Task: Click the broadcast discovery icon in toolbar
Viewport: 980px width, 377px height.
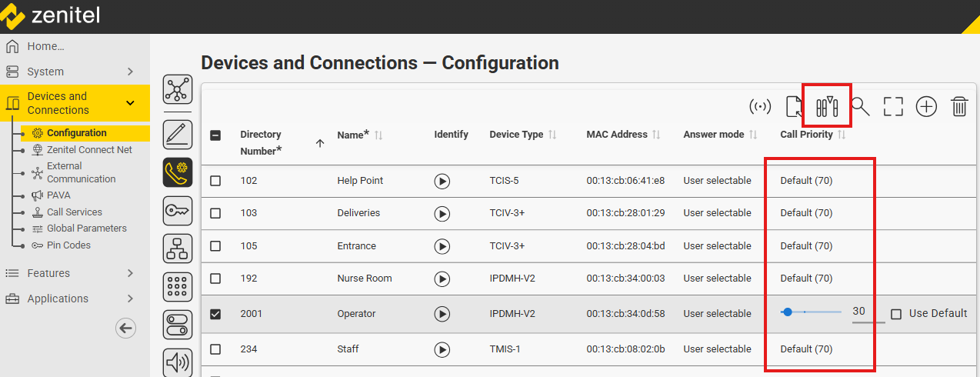Action: (x=760, y=107)
